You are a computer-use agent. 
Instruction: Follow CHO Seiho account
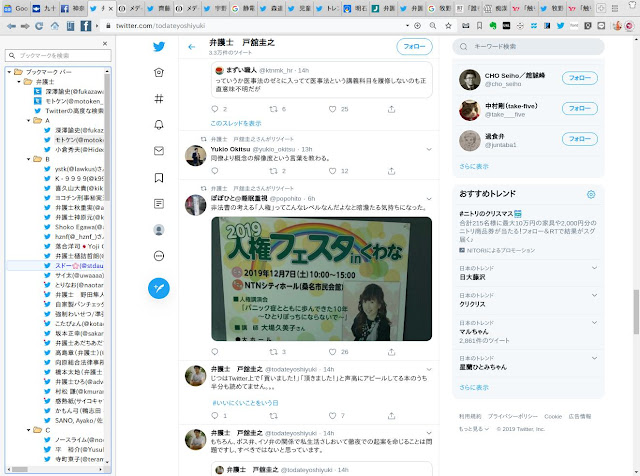(580, 78)
